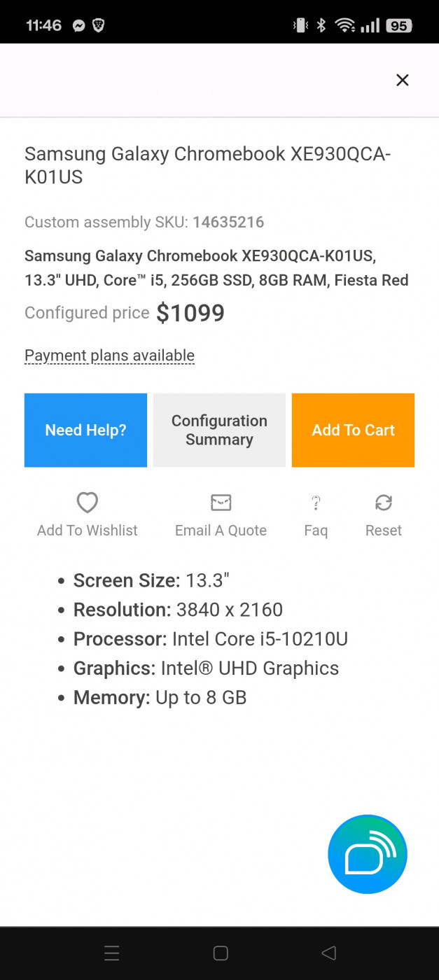The width and height of the screenshot is (439, 980).
Task: Tap the Reset text label
Action: click(384, 531)
